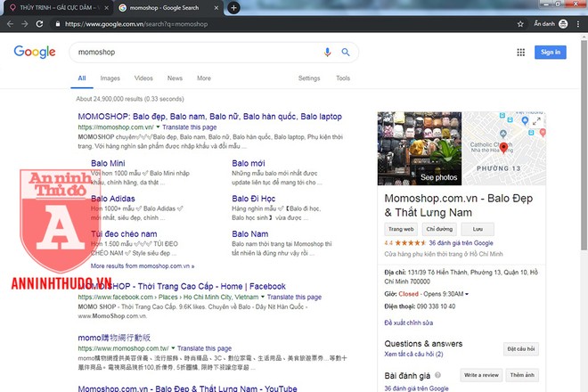Click the address bar URL
The image size is (588, 392).
[x=136, y=24]
